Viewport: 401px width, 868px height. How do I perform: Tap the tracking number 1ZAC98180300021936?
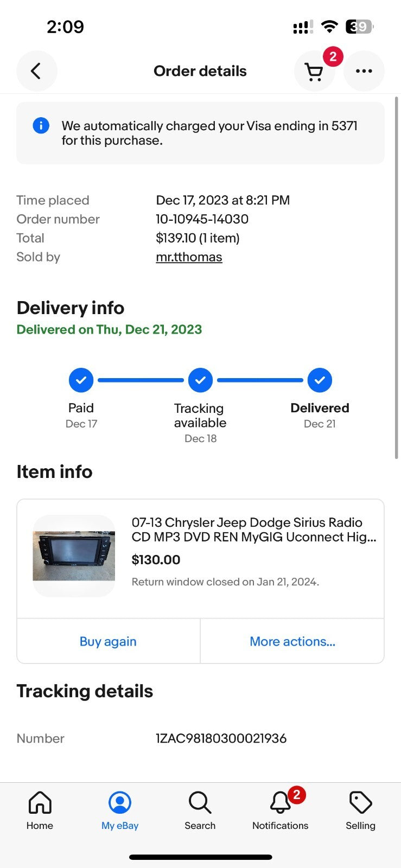(221, 738)
